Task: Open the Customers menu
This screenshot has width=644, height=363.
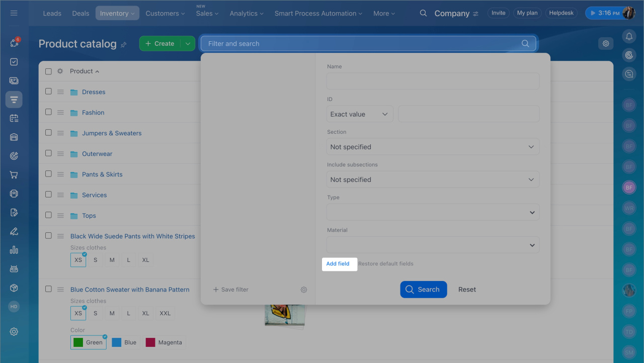Action: (165, 14)
